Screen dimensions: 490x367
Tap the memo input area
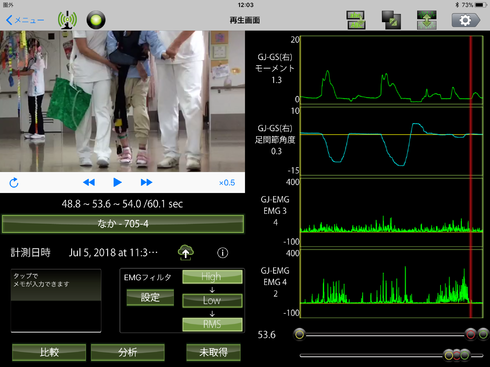click(56, 301)
